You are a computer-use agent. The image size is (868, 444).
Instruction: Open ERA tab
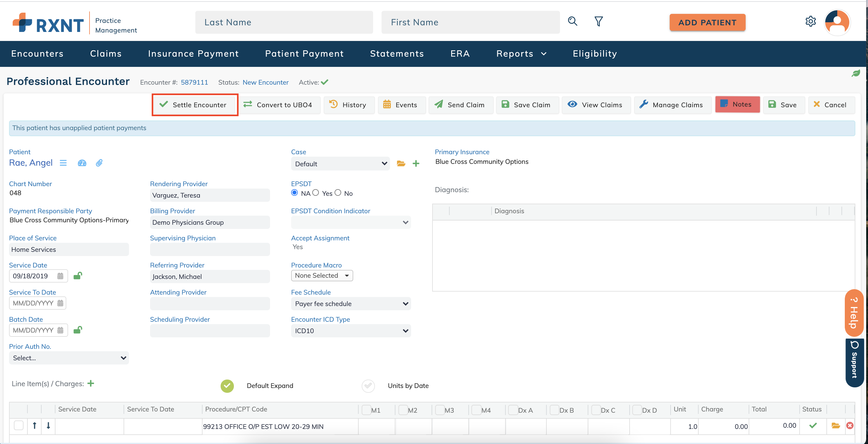[460, 54]
